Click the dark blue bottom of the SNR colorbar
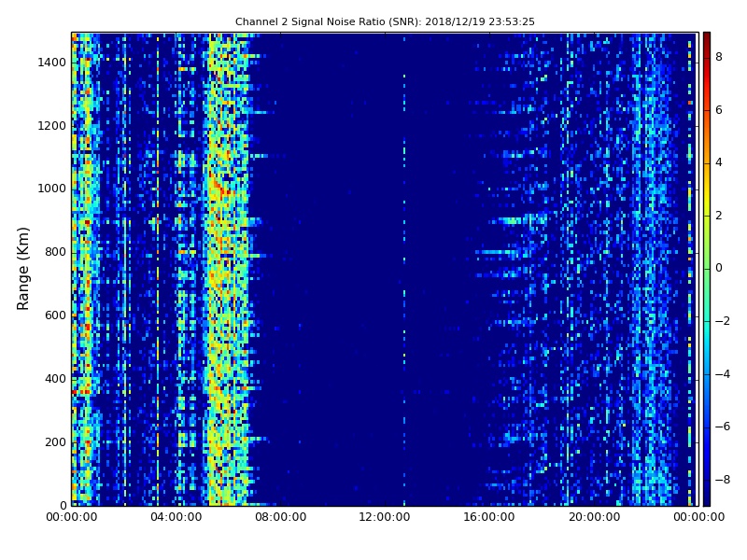The height and width of the screenshot is (560, 747). tap(707, 500)
